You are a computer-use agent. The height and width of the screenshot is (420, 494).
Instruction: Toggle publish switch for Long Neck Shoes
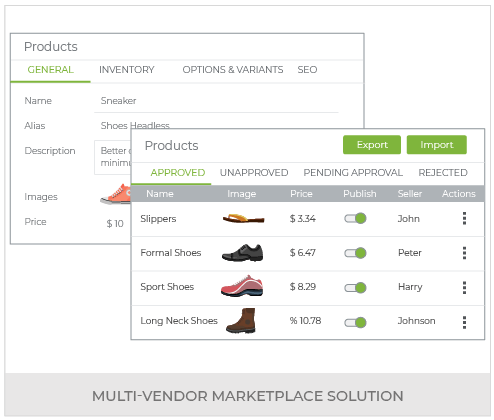click(x=355, y=322)
